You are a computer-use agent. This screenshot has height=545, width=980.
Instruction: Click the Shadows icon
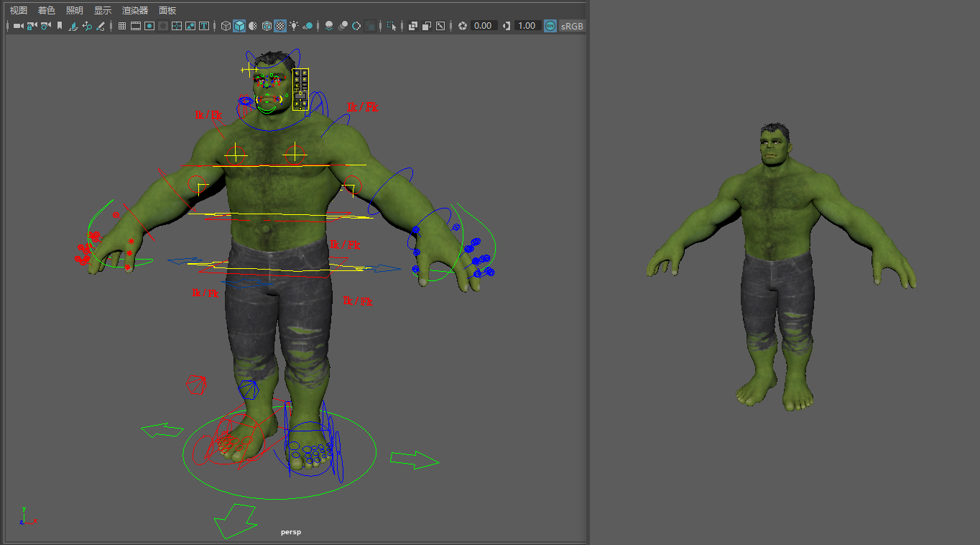coord(308,26)
